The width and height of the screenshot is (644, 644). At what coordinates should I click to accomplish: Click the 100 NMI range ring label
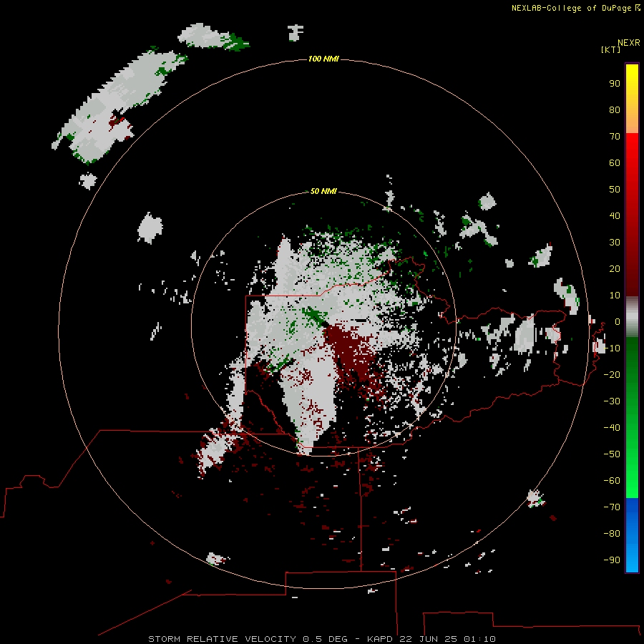tap(323, 59)
